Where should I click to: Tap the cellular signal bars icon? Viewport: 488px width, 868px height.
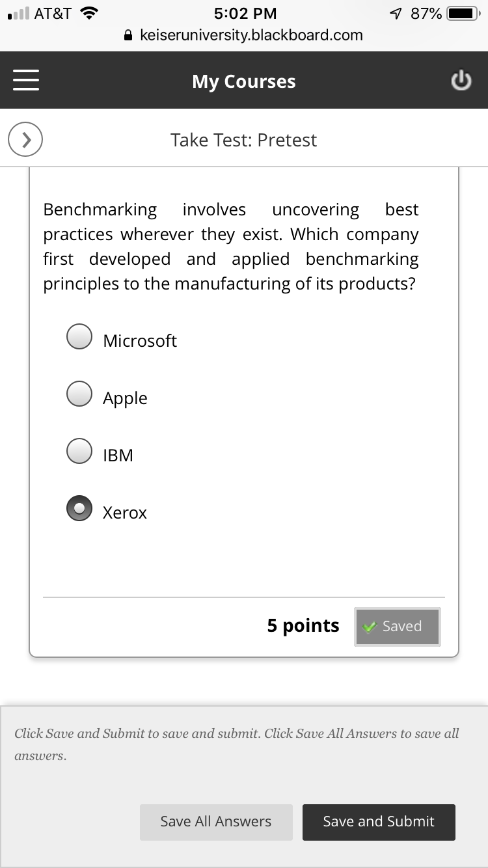pos(18,14)
